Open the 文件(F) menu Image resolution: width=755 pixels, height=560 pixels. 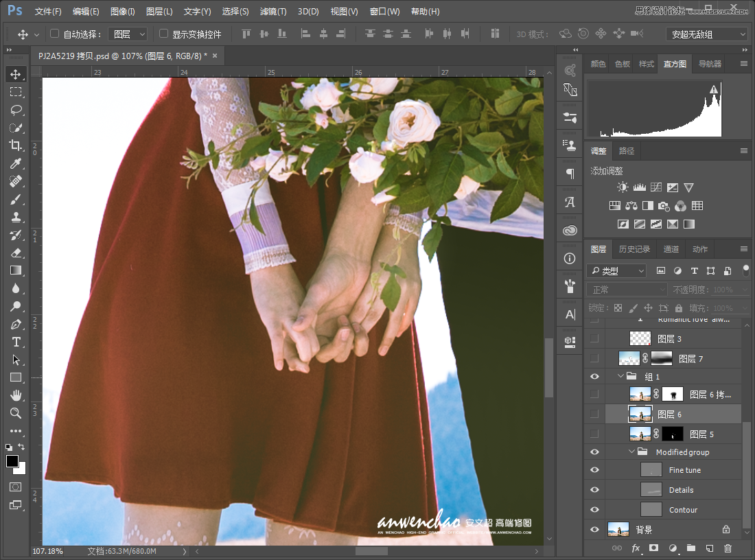48,12
